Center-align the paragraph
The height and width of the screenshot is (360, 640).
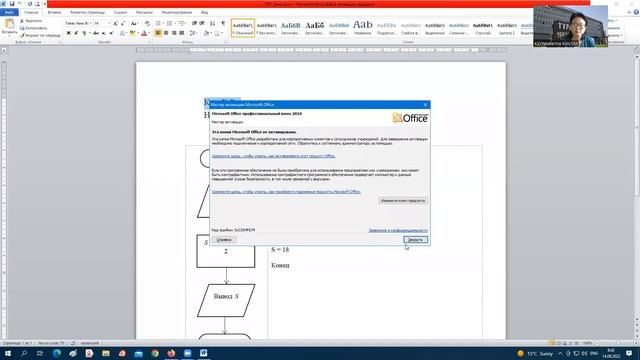(x=166, y=33)
